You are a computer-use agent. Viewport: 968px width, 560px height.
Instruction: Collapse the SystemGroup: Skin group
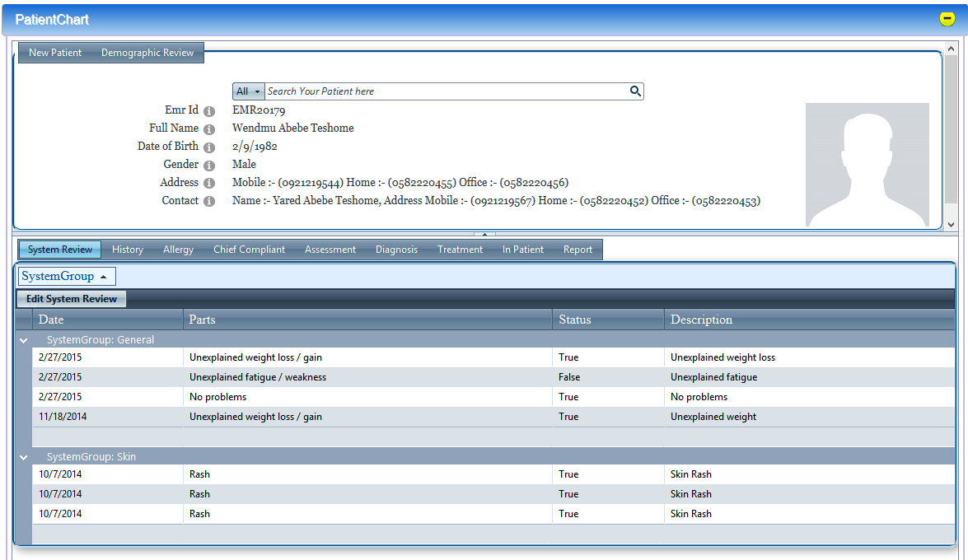tap(24, 457)
